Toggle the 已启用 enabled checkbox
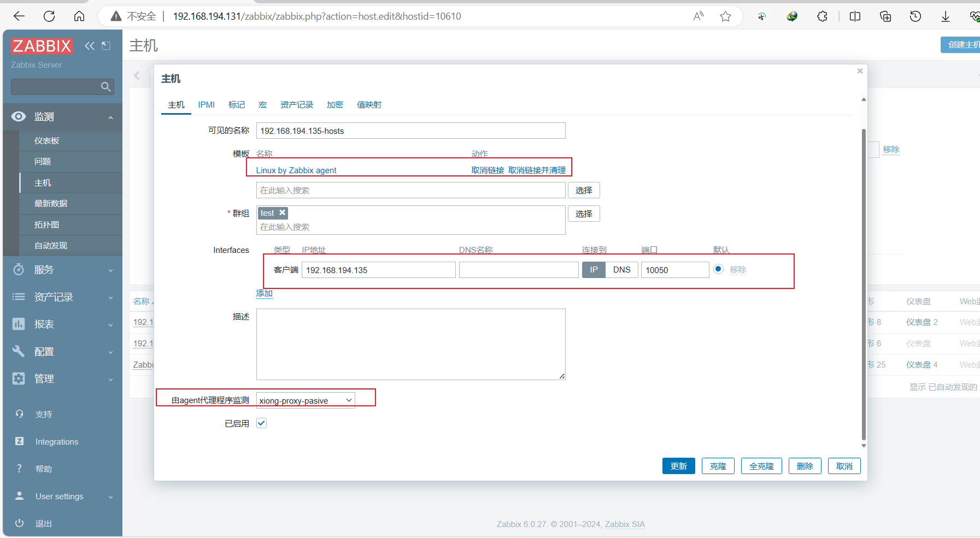This screenshot has width=980, height=538. (x=261, y=423)
